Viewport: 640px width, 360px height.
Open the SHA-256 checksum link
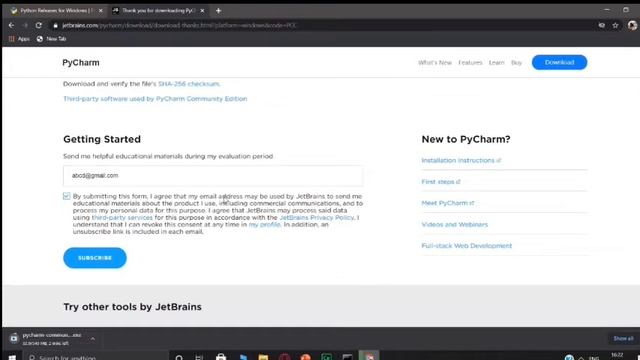189,84
